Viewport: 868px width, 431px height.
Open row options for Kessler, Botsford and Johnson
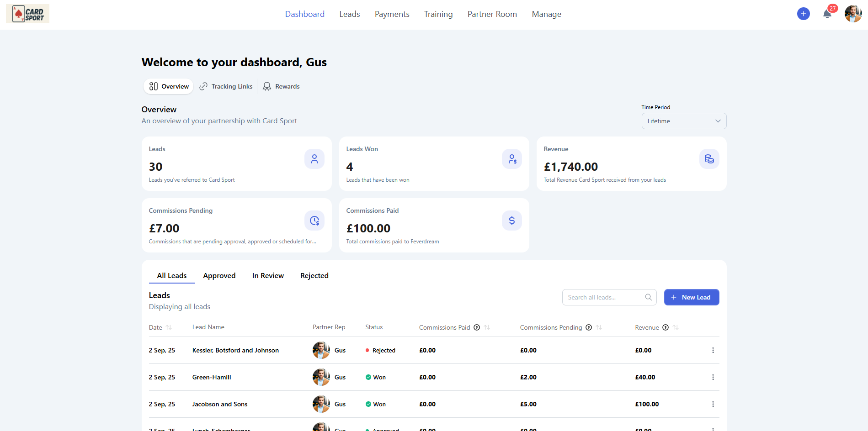pos(713,350)
